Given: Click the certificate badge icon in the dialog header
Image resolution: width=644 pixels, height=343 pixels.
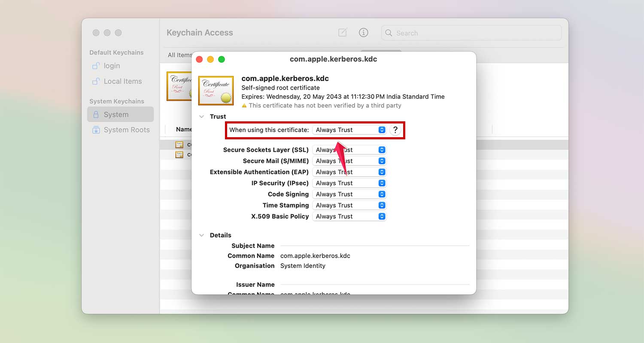Looking at the screenshot, I should click(x=216, y=90).
